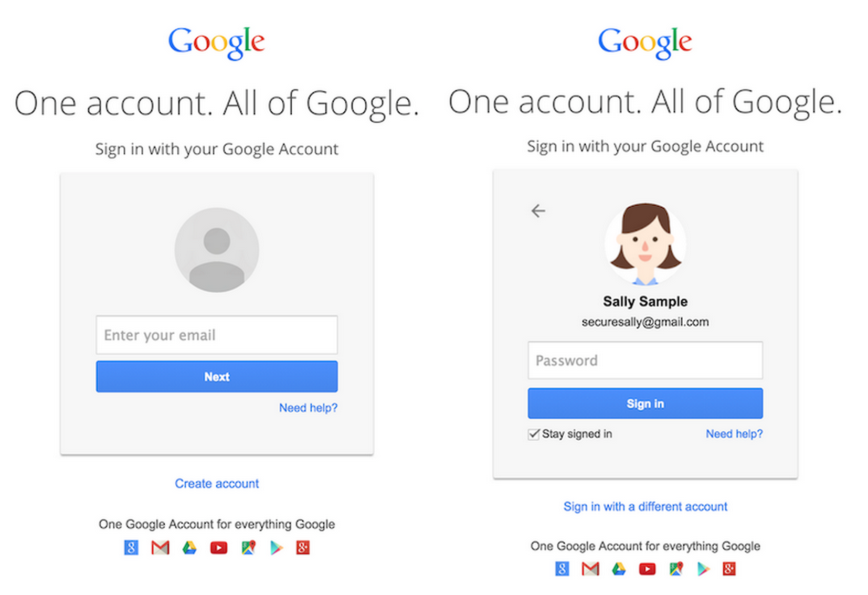Open the Drive icon in the right icon row

(619, 568)
